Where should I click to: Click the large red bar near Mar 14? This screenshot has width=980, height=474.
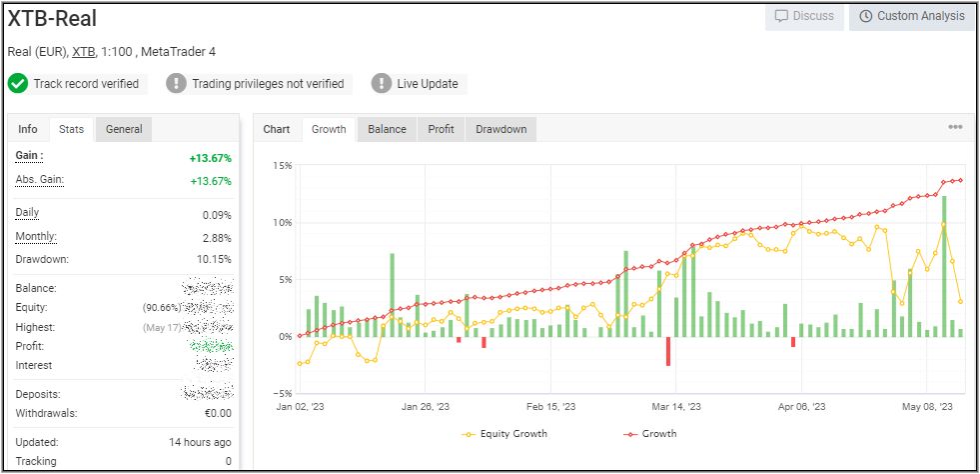click(668, 351)
